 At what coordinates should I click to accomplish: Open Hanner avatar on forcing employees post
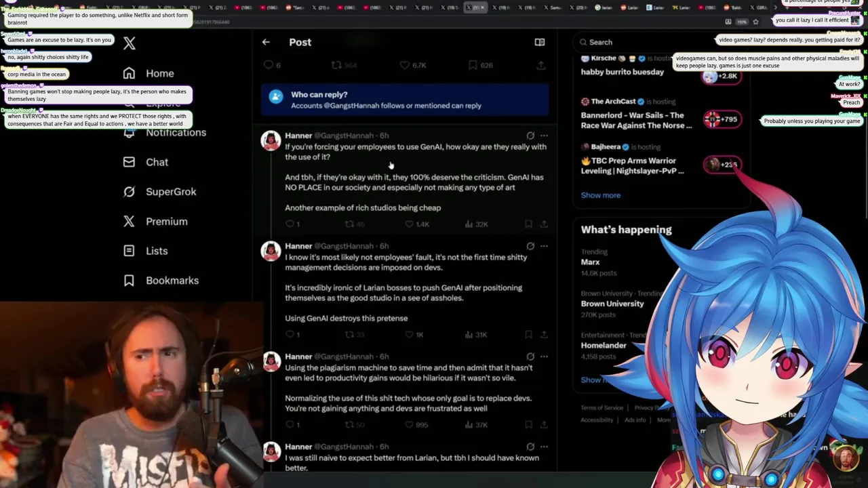click(x=271, y=140)
